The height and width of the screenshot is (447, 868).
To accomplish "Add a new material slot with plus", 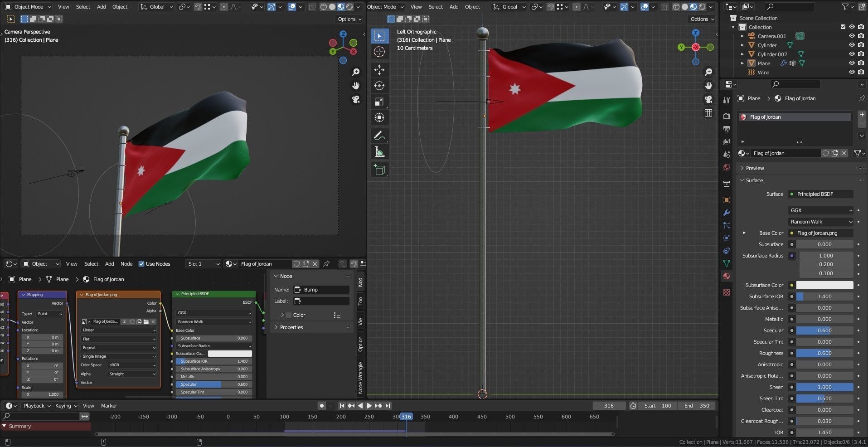I will (862, 115).
